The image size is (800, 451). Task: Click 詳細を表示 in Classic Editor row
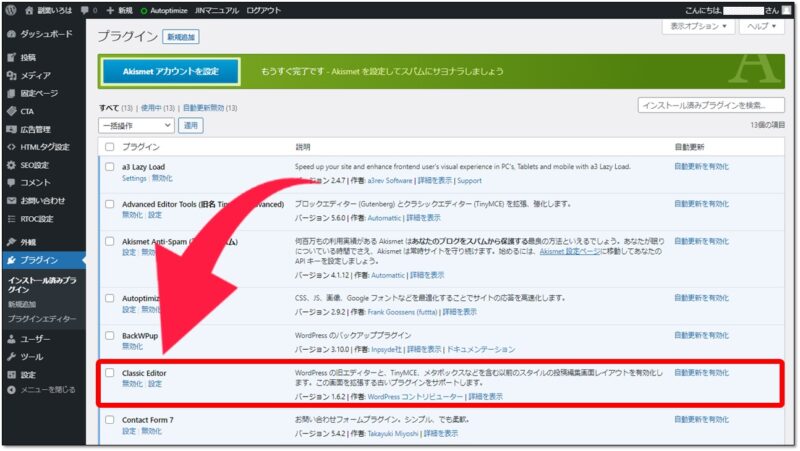[x=486, y=396]
